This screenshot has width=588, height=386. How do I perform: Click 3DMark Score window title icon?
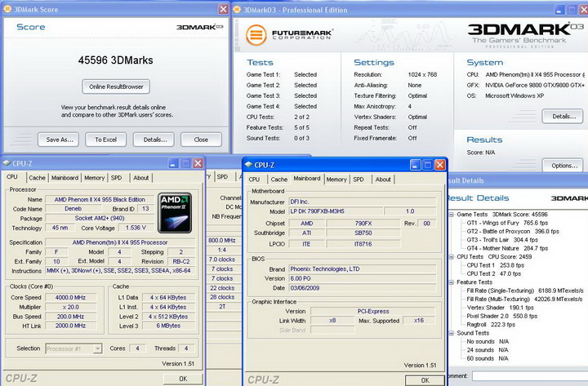7,9
